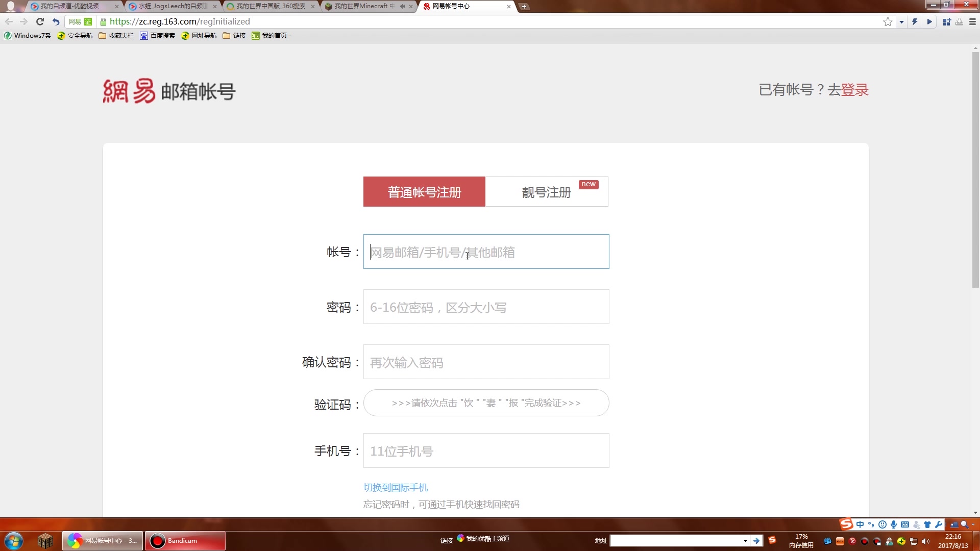Image resolution: width=980 pixels, height=551 pixels.
Task: Click the lightning speed-mode icon
Action: coord(915,21)
